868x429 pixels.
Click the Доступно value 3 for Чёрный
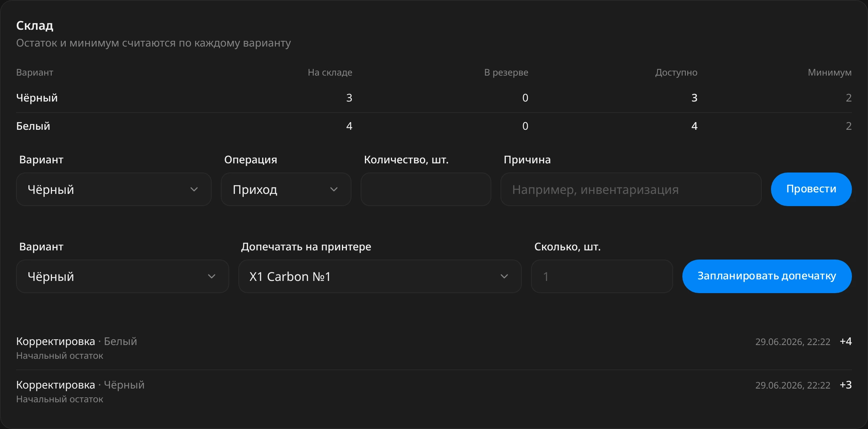pos(695,98)
